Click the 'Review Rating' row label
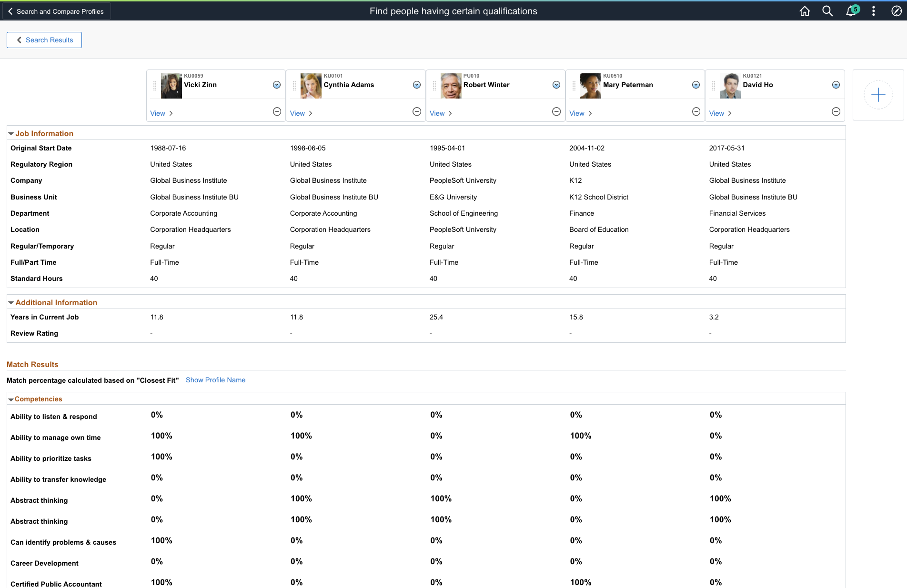 (34, 333)
